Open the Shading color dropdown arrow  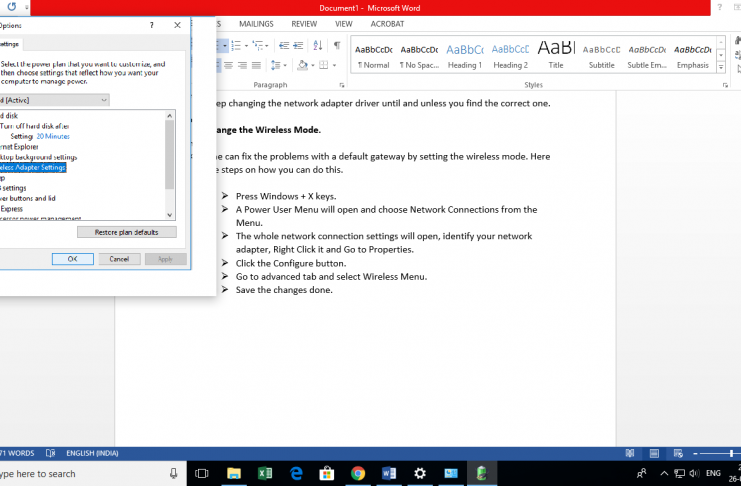pos(312,65)
